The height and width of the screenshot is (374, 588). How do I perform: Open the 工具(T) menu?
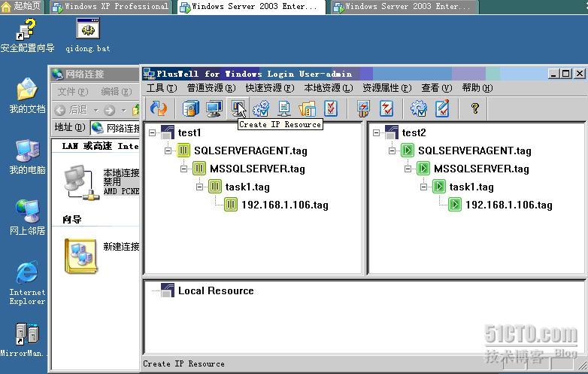(162, 88)
